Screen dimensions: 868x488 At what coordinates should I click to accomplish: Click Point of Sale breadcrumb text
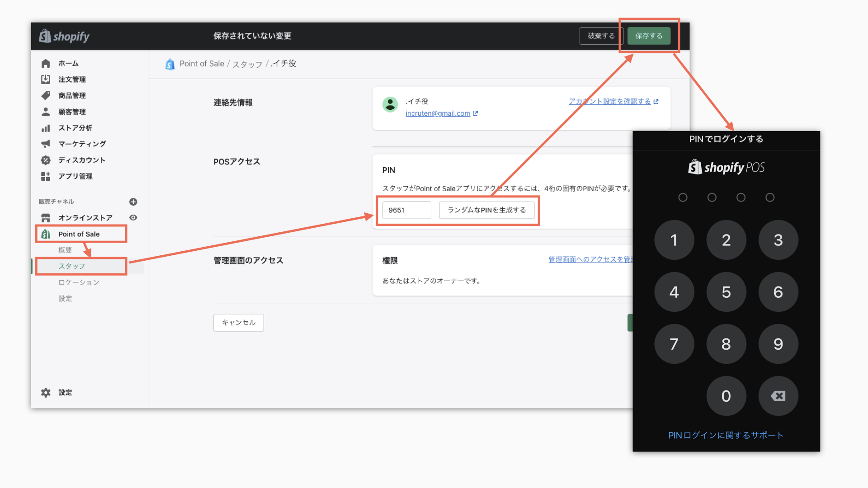[x=202, y=64]
